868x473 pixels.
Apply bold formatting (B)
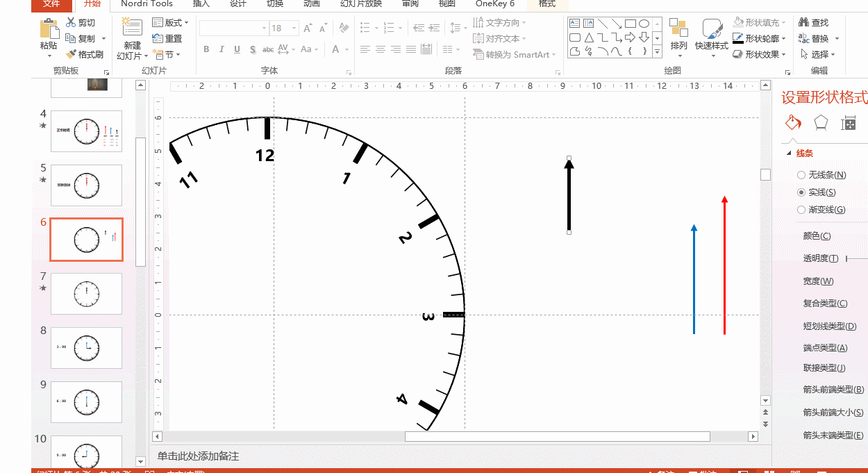pyautogui.click(x=206, y=49)
